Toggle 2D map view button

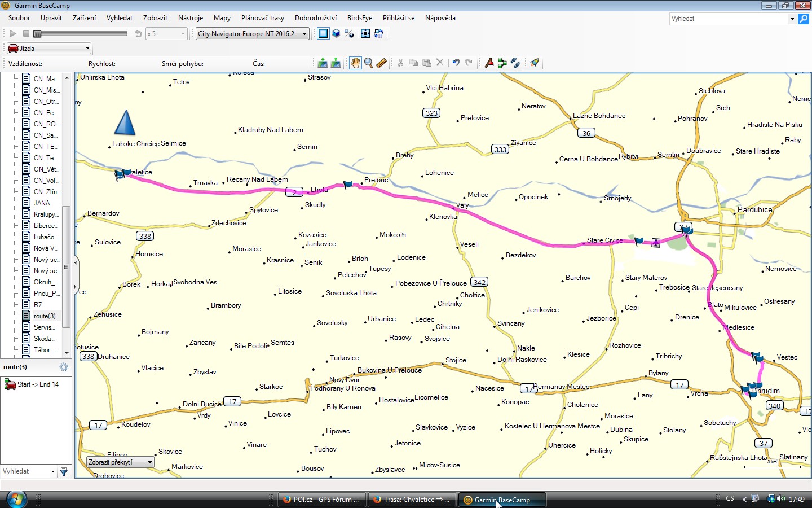click(323, 33)
